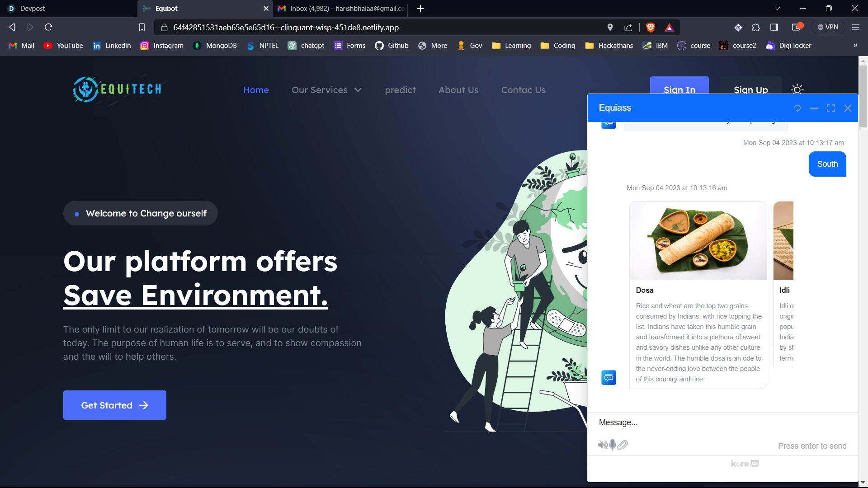Click the chat reconnect refresh icon
Image resolution: width=868 pixels, height=488 pixels.
[797, 108]
